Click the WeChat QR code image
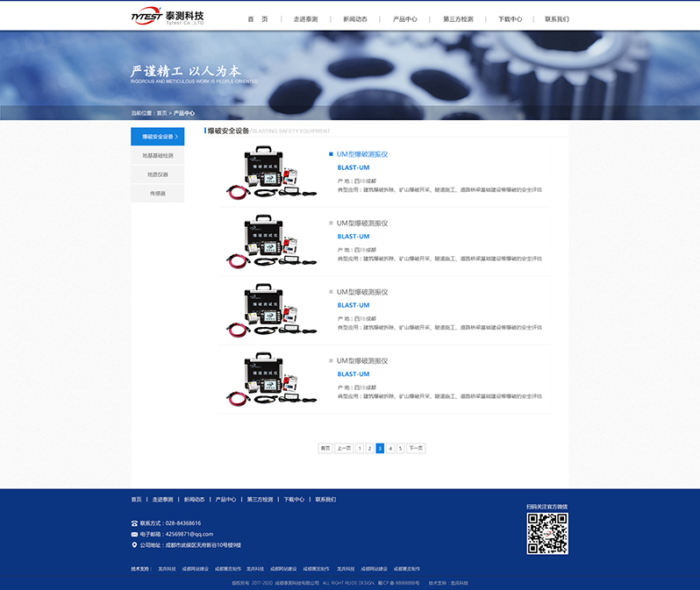This screenshot has width=700, height=590. pyautogui.click(x=547, y=533)
